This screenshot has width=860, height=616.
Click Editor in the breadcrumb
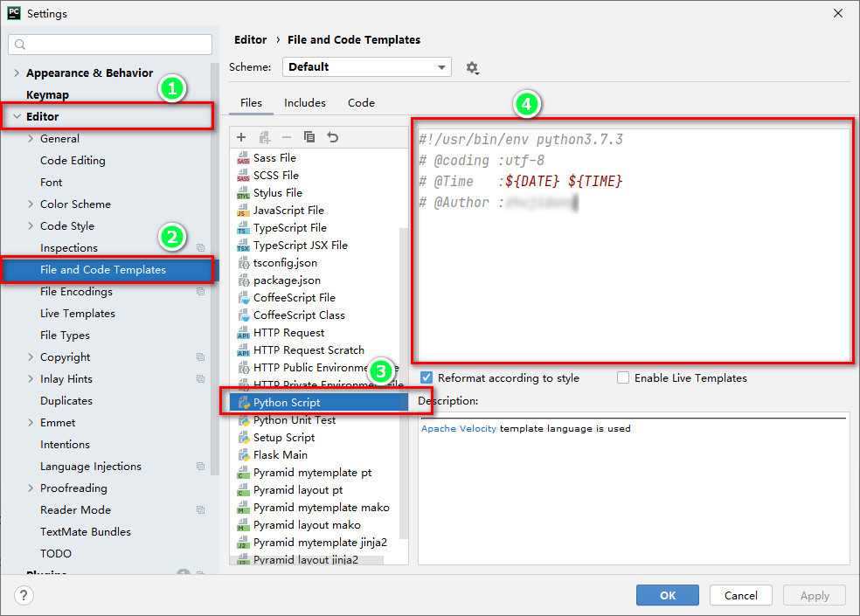pos(250,39)
